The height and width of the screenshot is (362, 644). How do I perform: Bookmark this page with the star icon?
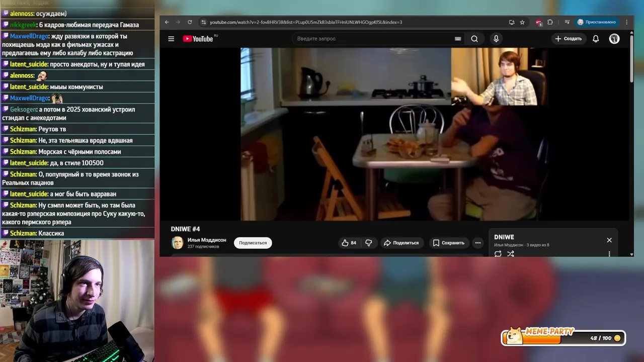(522, 22)
